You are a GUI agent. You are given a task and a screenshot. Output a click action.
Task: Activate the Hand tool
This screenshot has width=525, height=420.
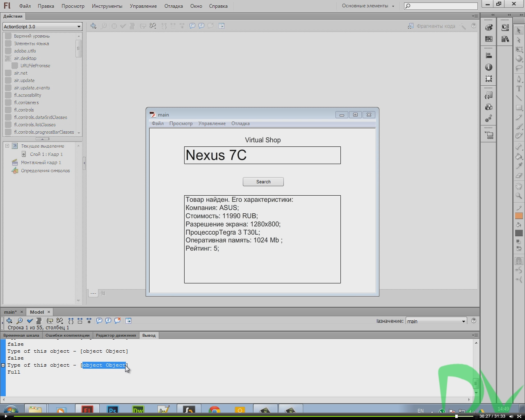coord(519,186)
